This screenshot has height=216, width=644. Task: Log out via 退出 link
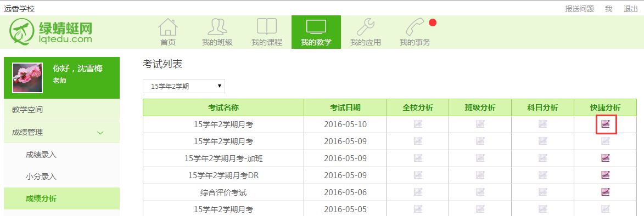click(630, 9)
